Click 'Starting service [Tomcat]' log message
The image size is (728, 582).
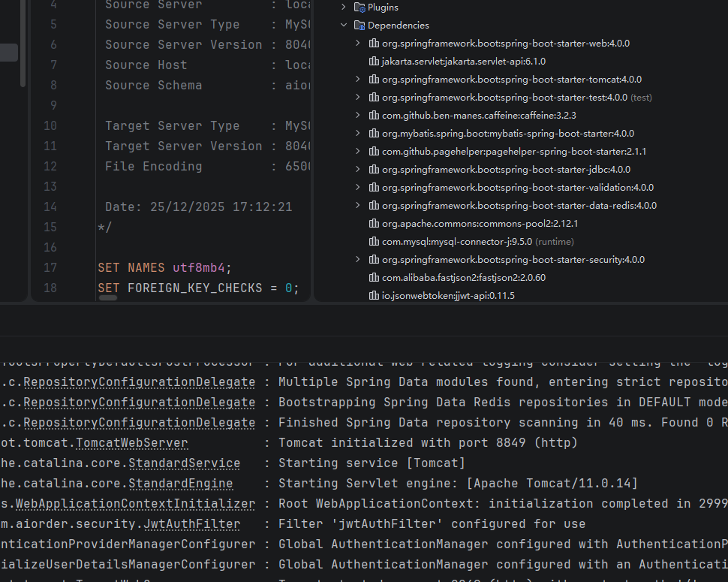pyautogui.click(x=372, y=463)
